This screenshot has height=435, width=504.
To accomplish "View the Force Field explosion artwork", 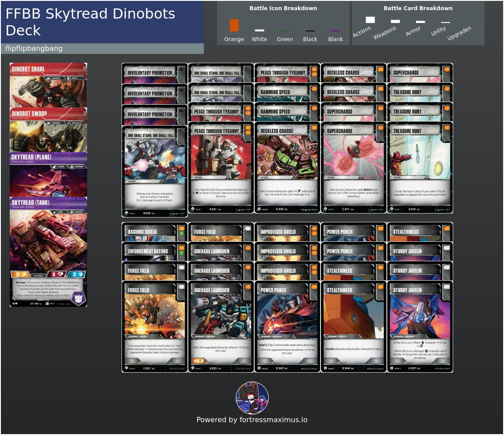I will 155,316.
